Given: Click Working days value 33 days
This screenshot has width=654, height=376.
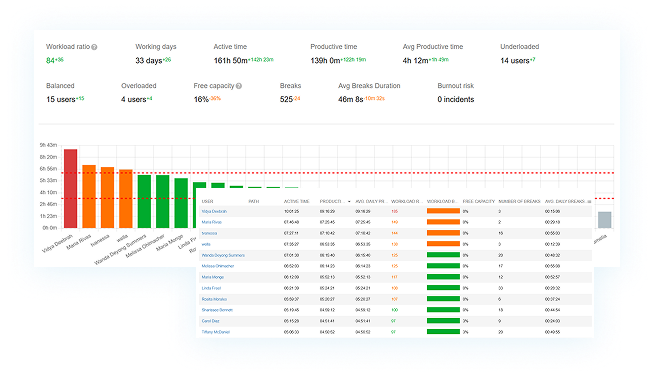Looking at the screenshot, I should click(x=148, y=61).
